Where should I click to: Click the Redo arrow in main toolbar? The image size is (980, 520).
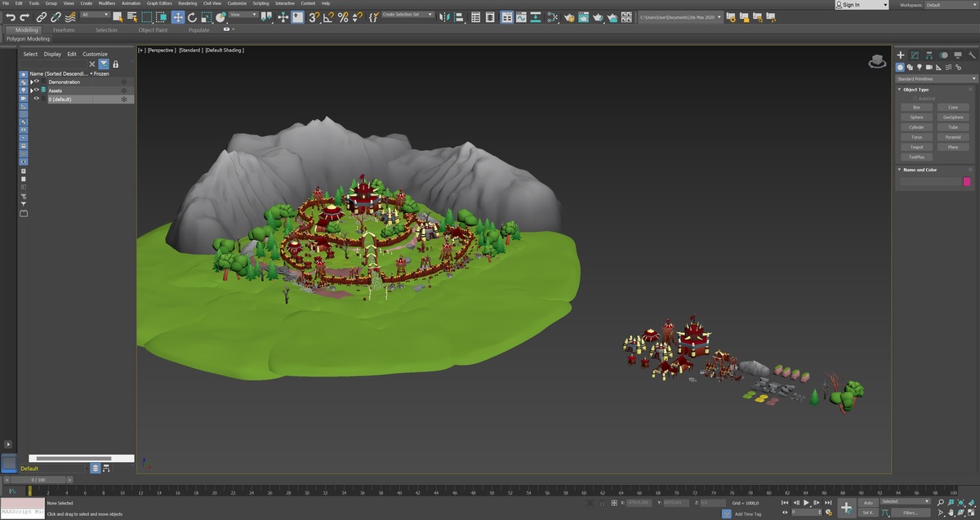(24, 16)
